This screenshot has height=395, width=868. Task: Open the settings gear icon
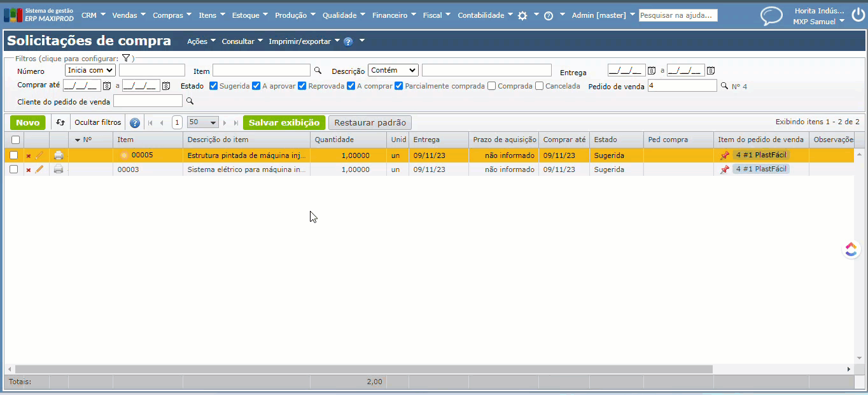[x=522, y=16]
